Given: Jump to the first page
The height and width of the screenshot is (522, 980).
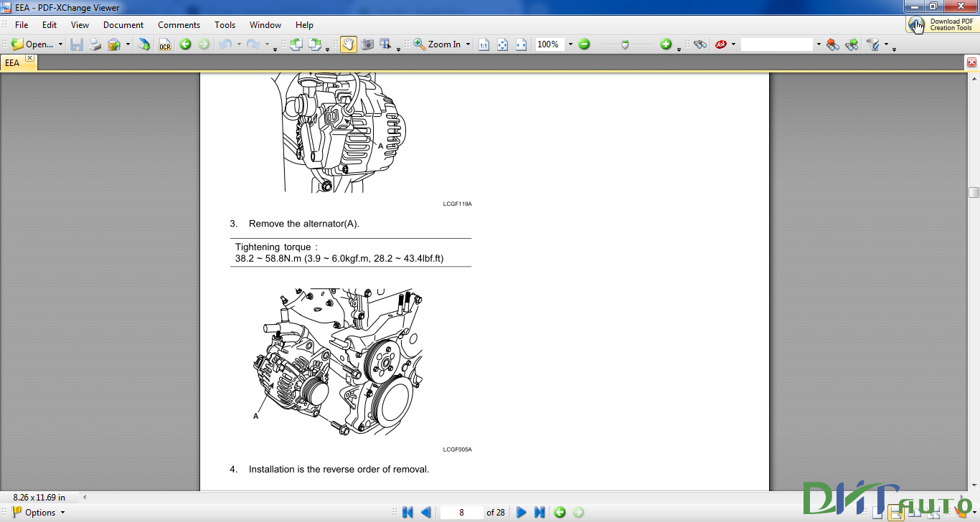Looking at the screenshot, I should pyautogui.click(x=407, y=512).
